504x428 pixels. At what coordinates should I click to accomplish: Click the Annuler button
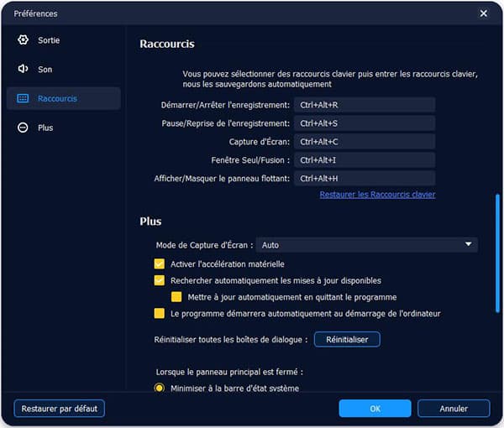tap(454, 409)
